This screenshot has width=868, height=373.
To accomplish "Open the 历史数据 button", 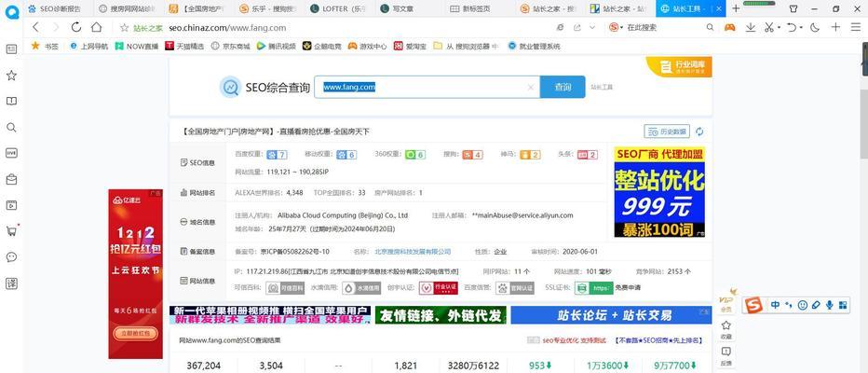I will (x=667, y=131).
